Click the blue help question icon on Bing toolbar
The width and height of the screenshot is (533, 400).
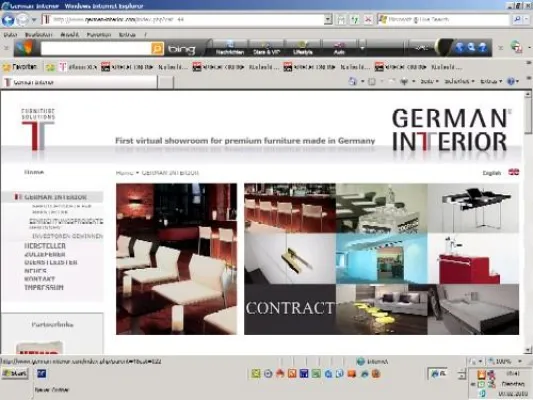coord(482,48)
